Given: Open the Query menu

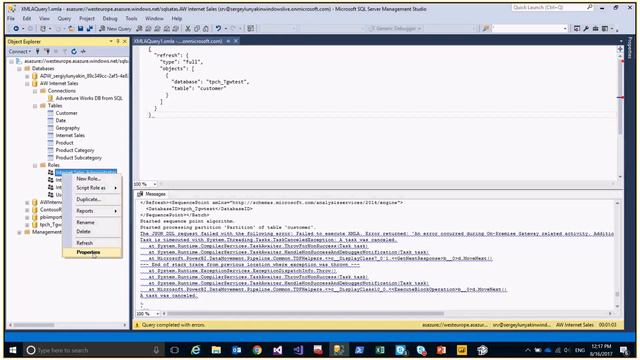Looking at the screenshot, I should [x=64, y=18].
